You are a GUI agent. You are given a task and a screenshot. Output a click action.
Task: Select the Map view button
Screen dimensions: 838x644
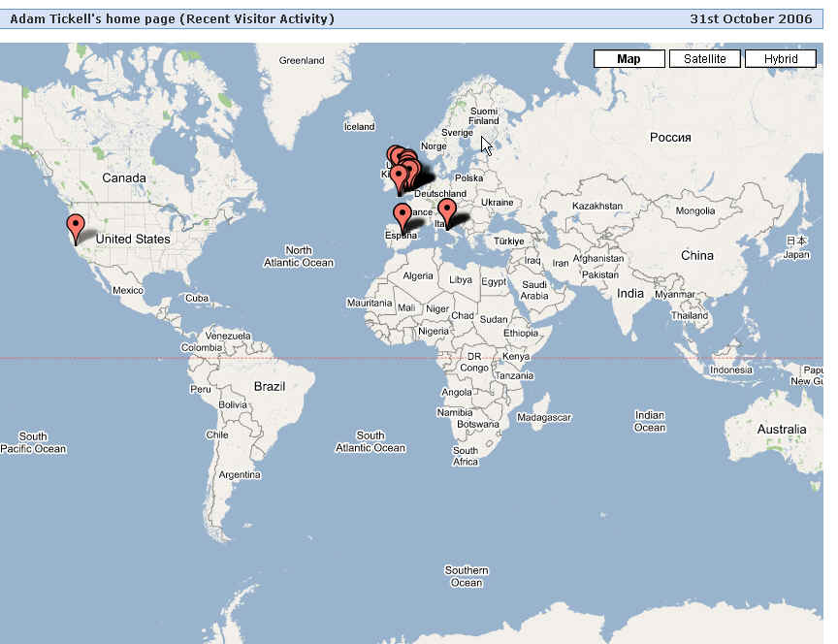[629, 59]
